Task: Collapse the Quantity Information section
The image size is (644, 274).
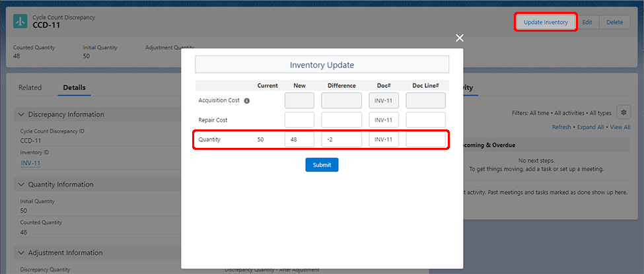Action: click(22, 184)
